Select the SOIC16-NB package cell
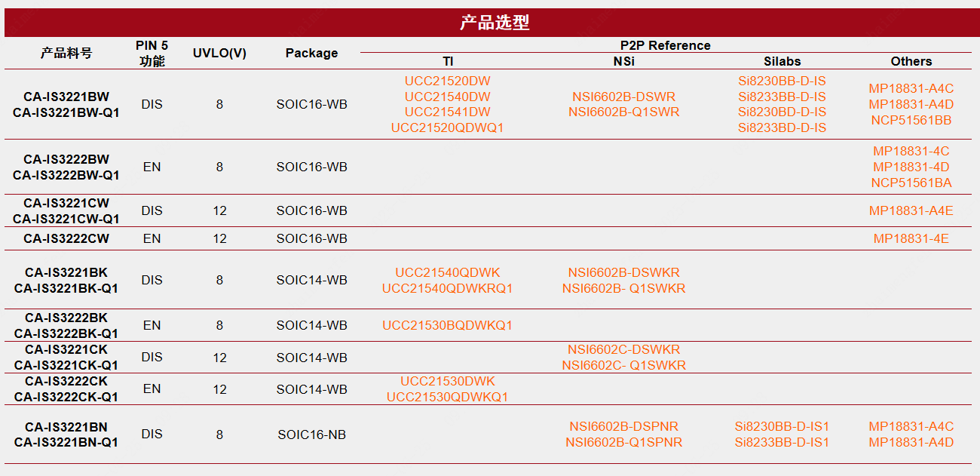The width and height of the screenshot is (980, 476). click(x=311, y=435)
